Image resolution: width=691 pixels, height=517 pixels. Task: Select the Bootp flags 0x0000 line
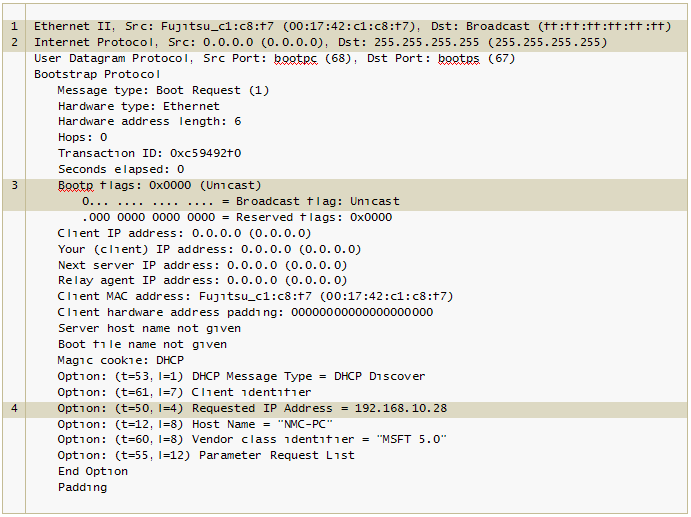pyautogui.click(x=160, y=186)
